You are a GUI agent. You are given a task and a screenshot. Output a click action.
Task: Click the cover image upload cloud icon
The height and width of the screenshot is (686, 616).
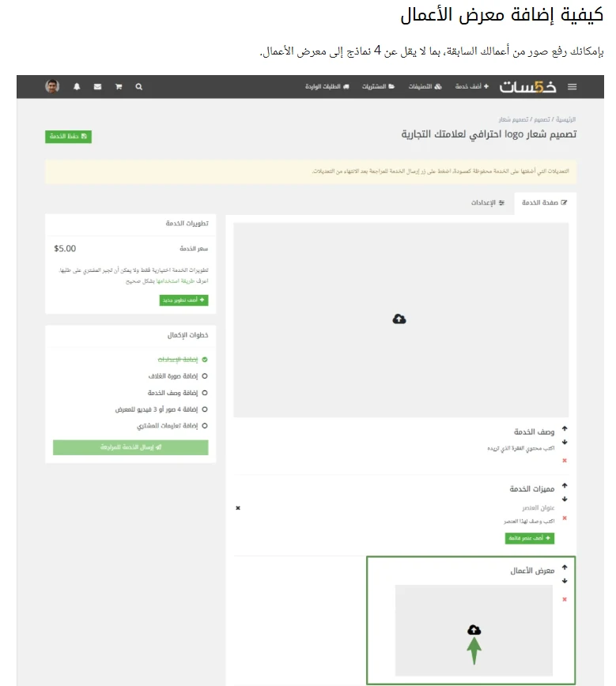(399, 319)
